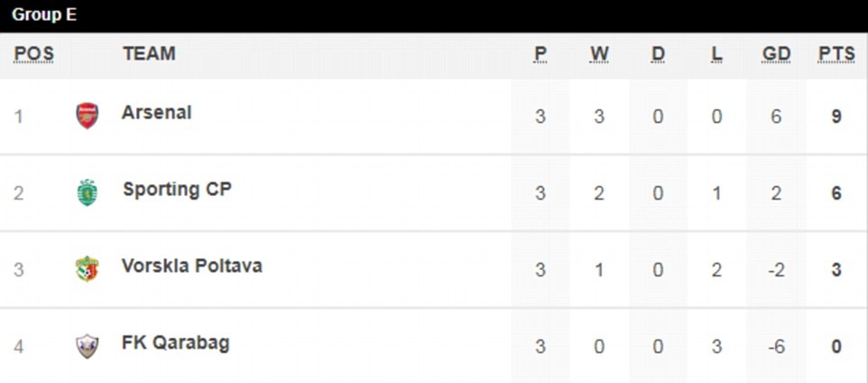Click the D (draws) column header
The height and width of the screenshot is (383, 868).
[658, 54]
